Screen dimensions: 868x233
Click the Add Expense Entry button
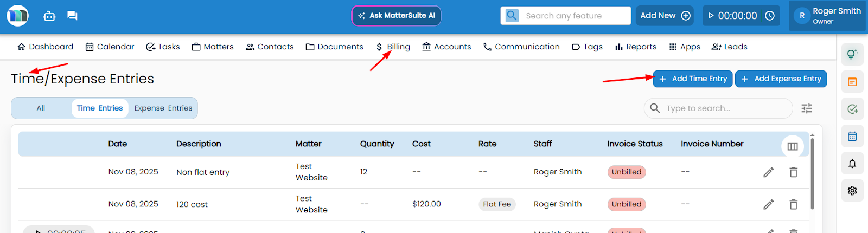tap(781, 79)
